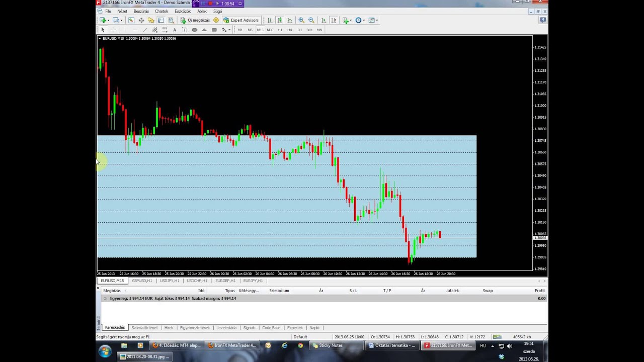Open the Templates icon
644x362 pixels.
coord(372,20)
